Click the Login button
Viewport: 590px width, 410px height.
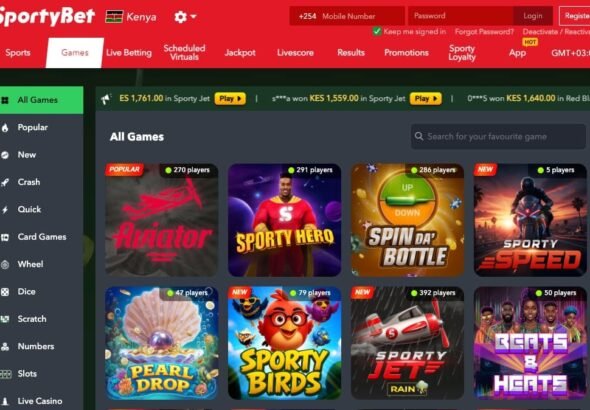(533, 16)
